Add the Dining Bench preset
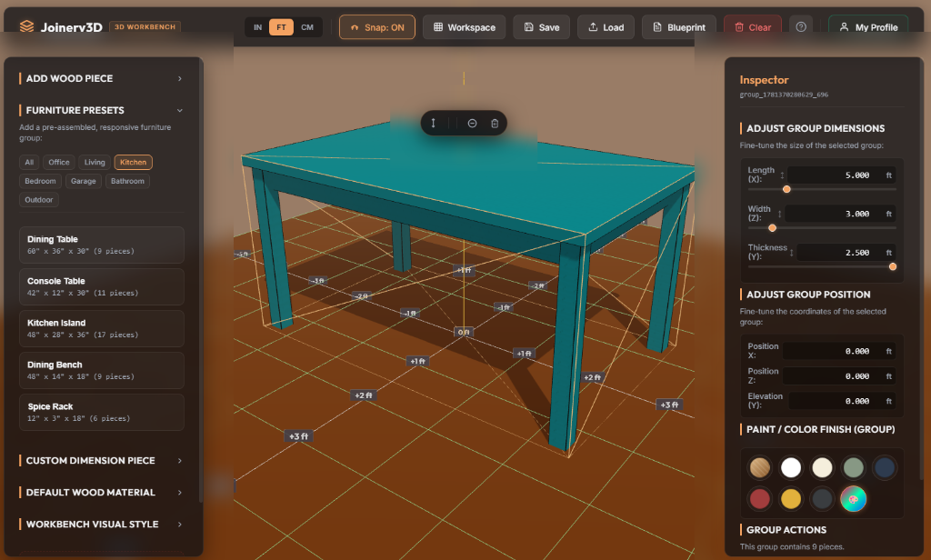 pos(102,371)
